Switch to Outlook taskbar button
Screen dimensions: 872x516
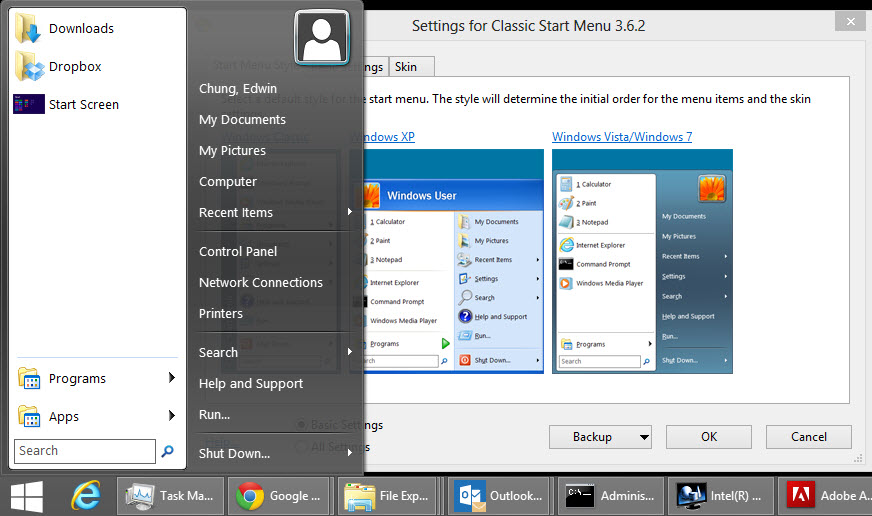click(x=501, y=495)
